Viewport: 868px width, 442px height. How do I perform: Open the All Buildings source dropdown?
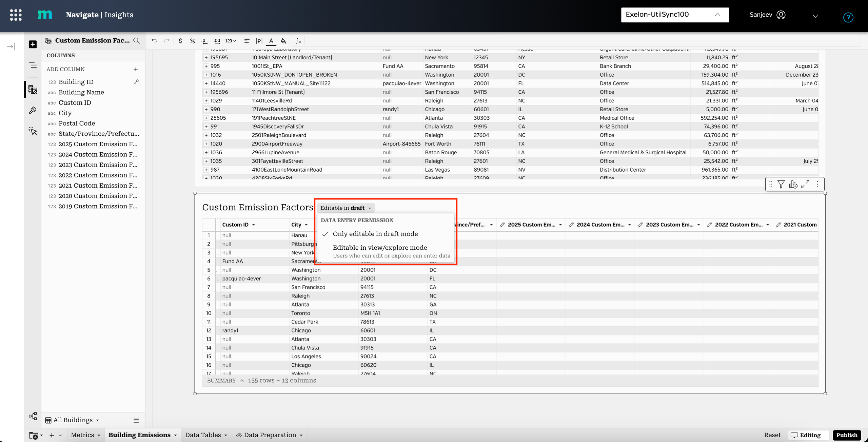pyautogui.click(x=73, y=420)
